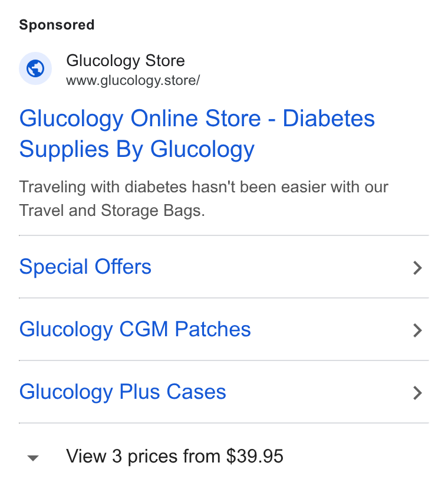Click the chevron beside Glucology Plus Cases

417,393
